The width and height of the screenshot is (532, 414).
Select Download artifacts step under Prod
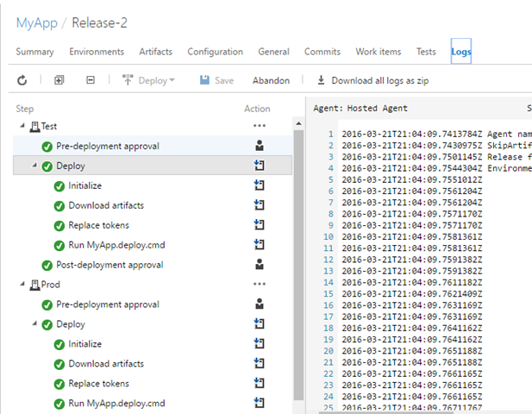(x=153, y=363)
